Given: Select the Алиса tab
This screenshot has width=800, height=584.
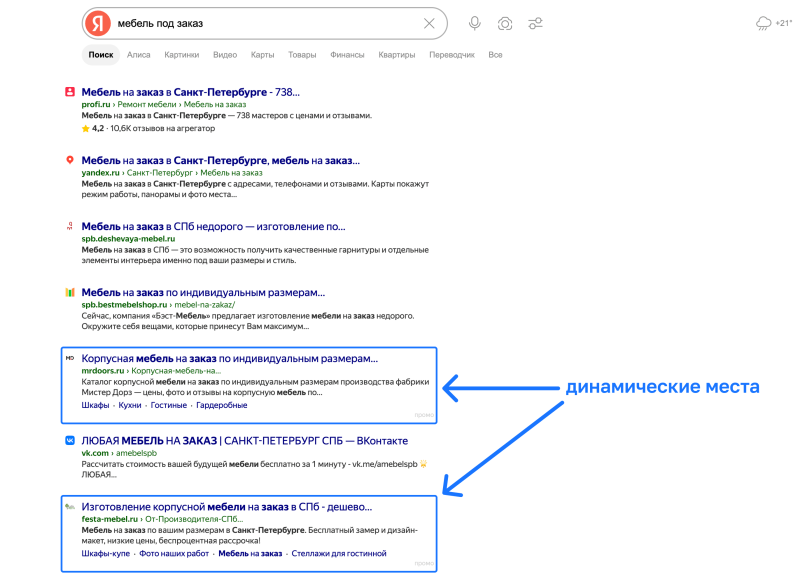Looking at the screenshot, I should point(138,55).
